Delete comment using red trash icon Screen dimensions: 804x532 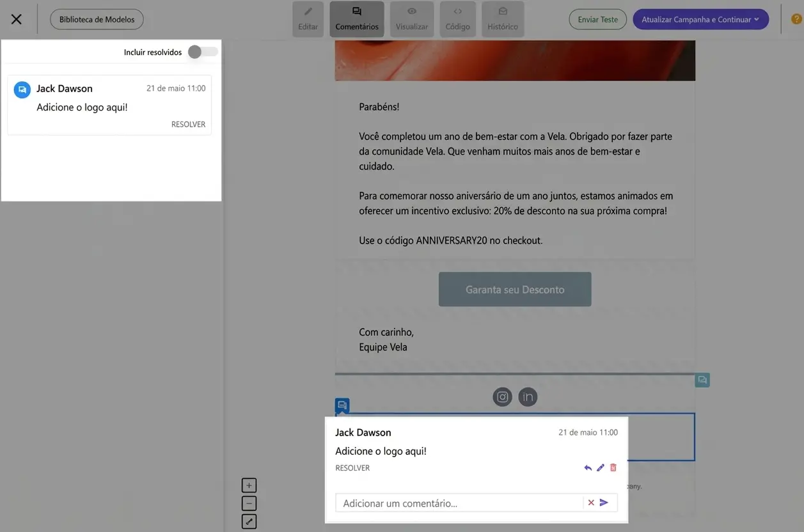pos(613,468)
